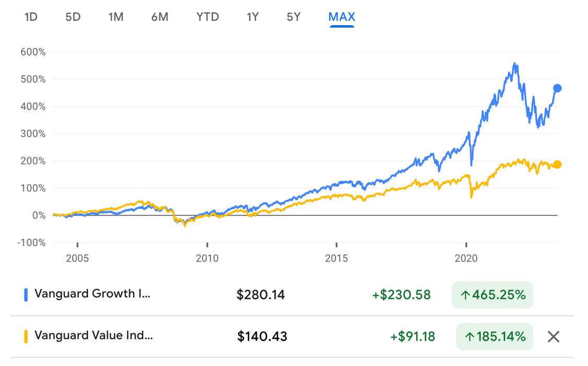Screen dimensions: 588x366
Task: Select the 6M time range
Action: tap(159, 16)
